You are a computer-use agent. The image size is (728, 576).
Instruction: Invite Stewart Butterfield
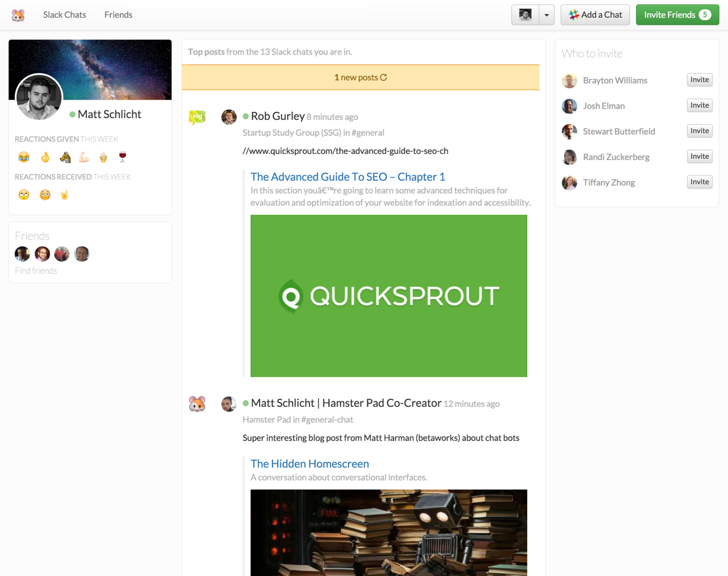coord(699,131)
